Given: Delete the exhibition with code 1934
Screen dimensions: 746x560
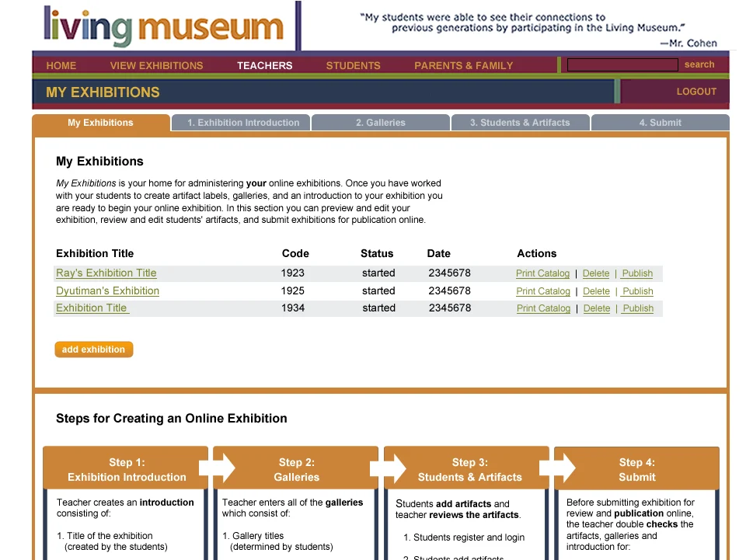Looking at the screenshot, I should (x=597, y=308).
